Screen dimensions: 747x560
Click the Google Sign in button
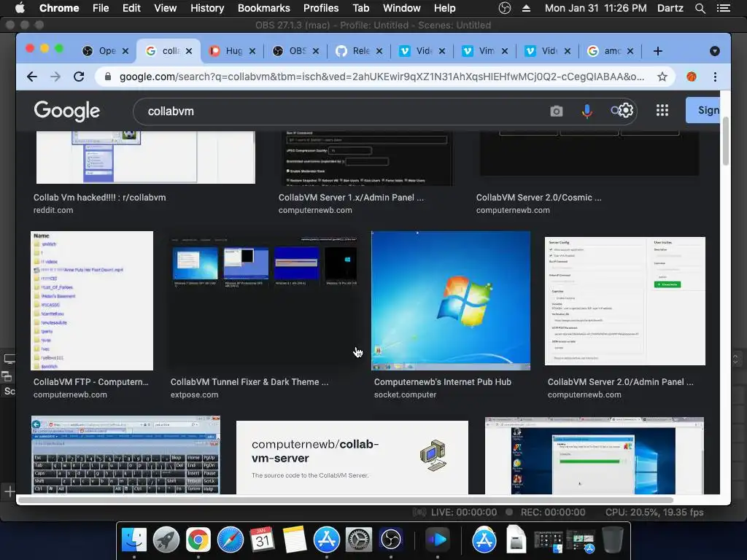coord(703,110)
